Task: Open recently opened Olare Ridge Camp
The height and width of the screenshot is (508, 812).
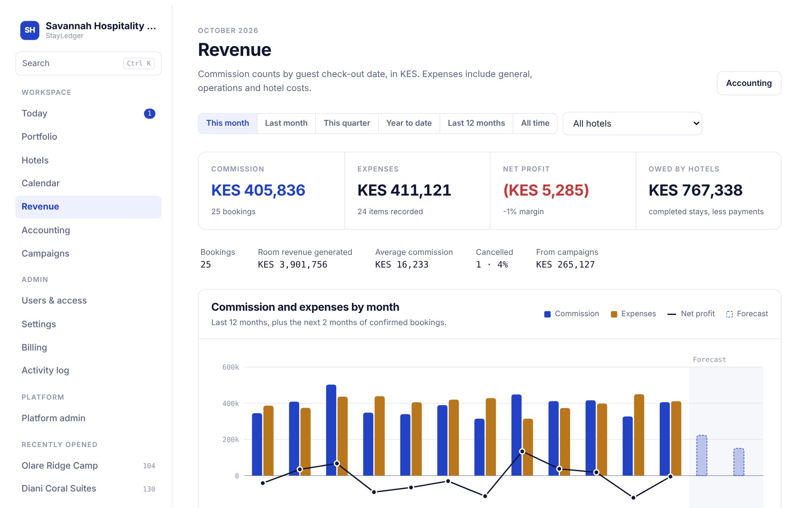Action: (x=88, y=466)
